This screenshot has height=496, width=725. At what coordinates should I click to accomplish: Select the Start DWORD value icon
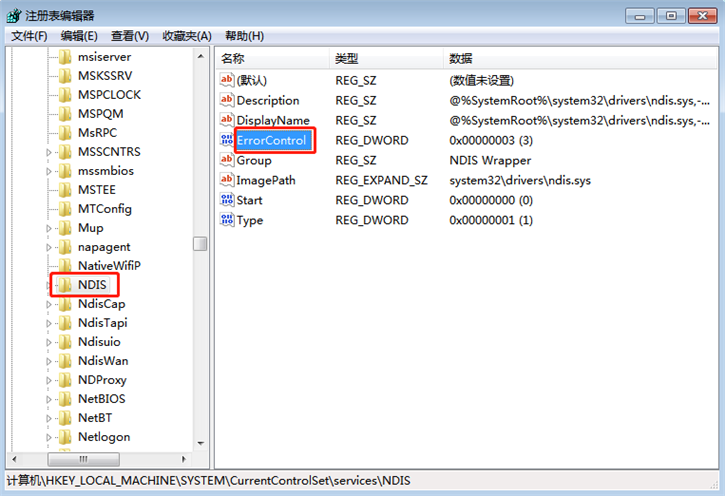[x=227, y=200]
